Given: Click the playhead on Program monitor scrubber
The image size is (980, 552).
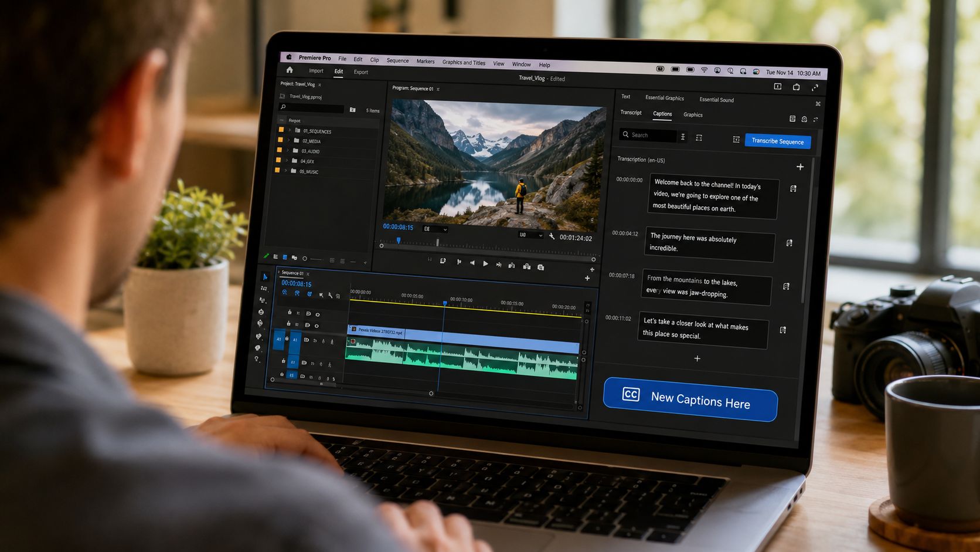Looking at the screenshot, I should 399,241.
